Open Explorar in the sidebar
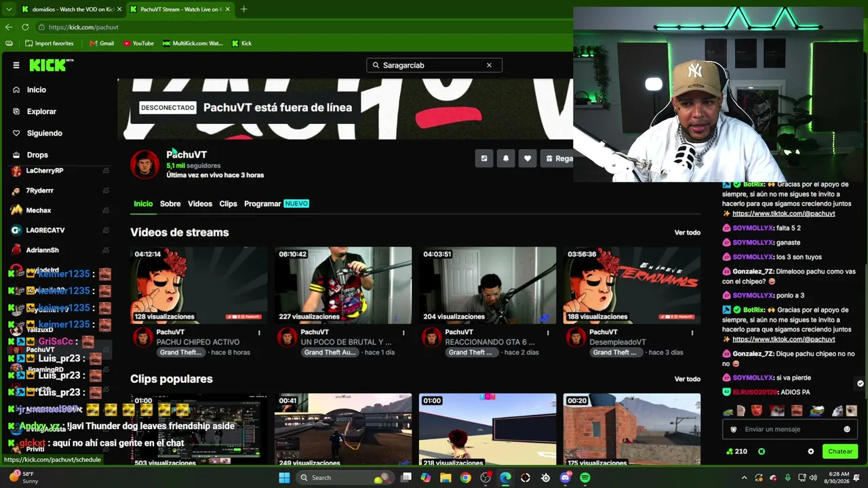Viewport: 868px width, 488px height. point(41,111)
